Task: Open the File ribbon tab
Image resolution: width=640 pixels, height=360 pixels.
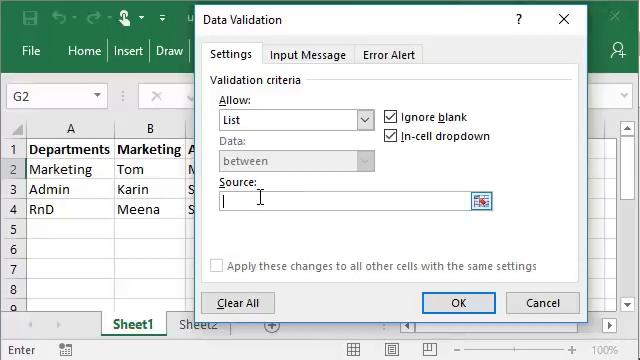Action: 31,51
